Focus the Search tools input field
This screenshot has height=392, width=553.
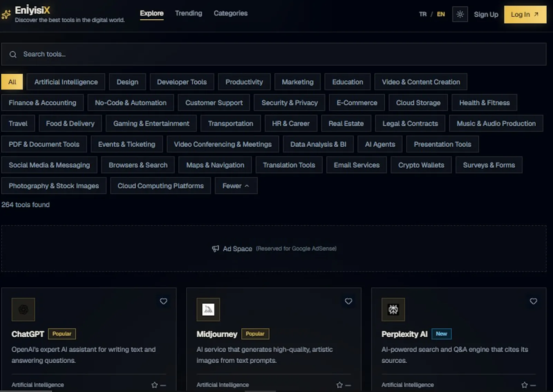pyautogui.click(x=274, y=54)
